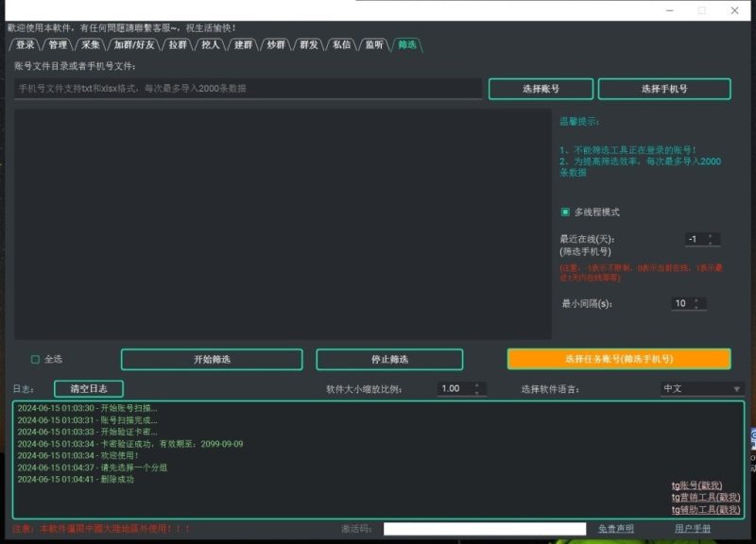756x544 pixels.
Task: 点击「选择手机号」按钮
Action: 665,88
